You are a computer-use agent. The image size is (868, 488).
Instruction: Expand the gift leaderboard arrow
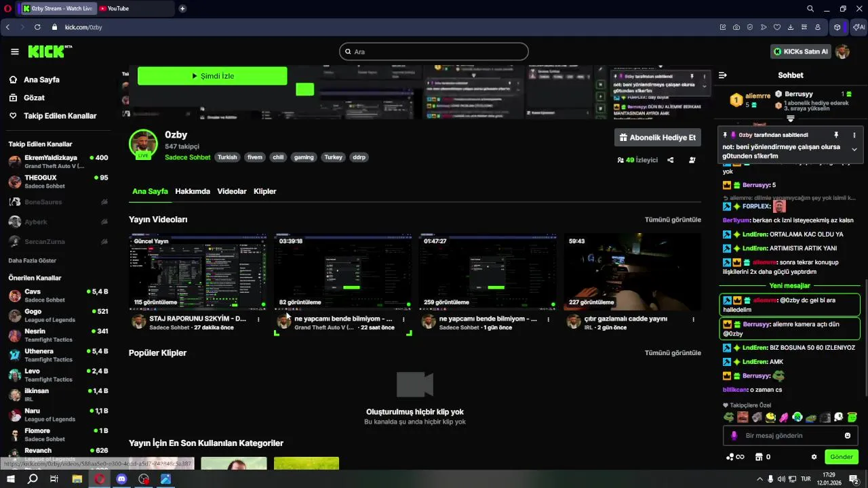791,119
